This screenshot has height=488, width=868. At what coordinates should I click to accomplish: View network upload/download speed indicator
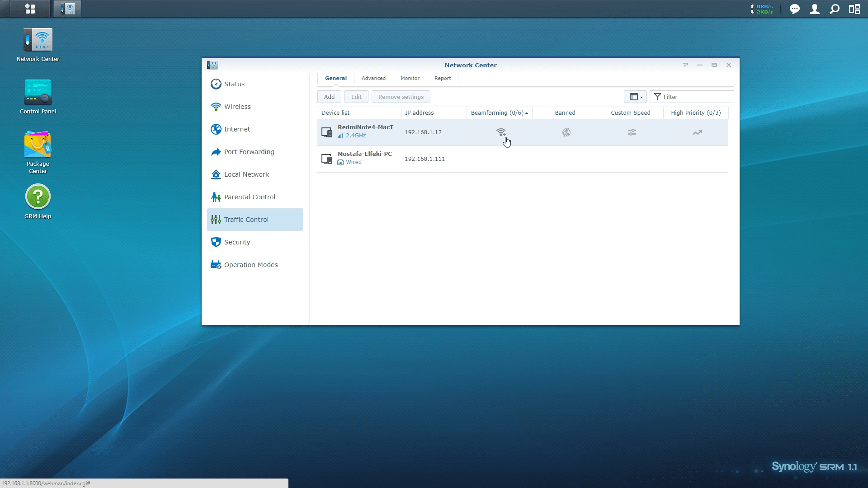tap(762, 9)
